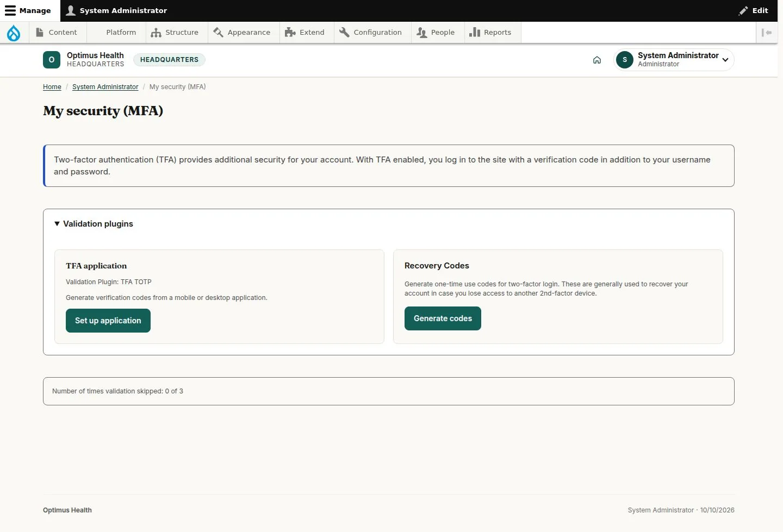Open the Structure toolbar item

click(175, 33)
